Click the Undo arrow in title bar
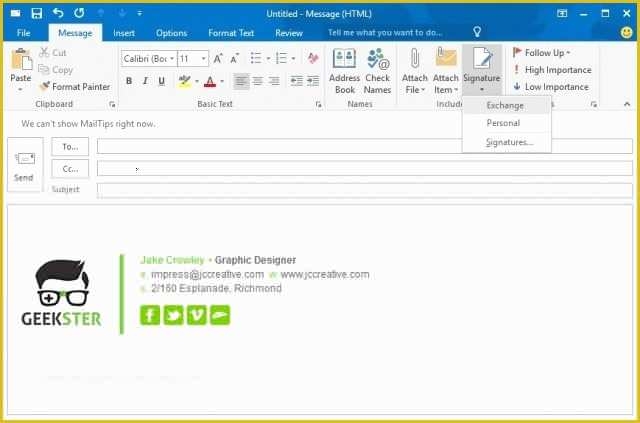The height and width of the screenshot is (423, 640). tap(58, 13)
